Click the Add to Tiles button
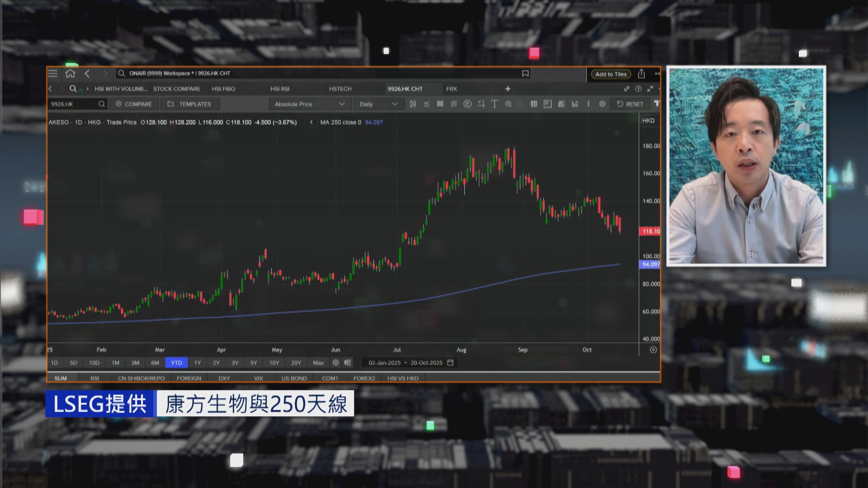 [x=610, y=74]
